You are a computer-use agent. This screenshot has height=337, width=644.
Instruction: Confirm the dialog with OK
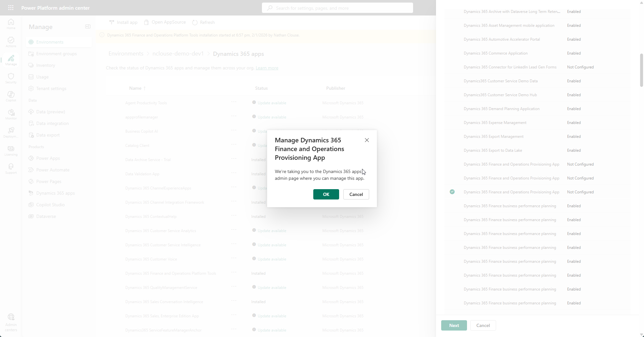pyautogui.click(x=326, y=194)
